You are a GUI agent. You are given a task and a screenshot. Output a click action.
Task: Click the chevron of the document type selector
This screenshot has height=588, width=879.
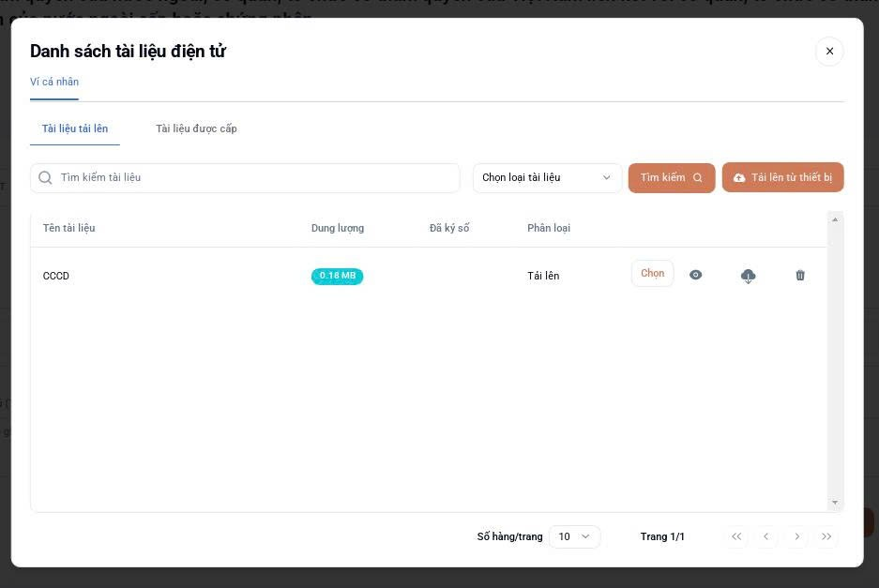[x=607, y=177]
